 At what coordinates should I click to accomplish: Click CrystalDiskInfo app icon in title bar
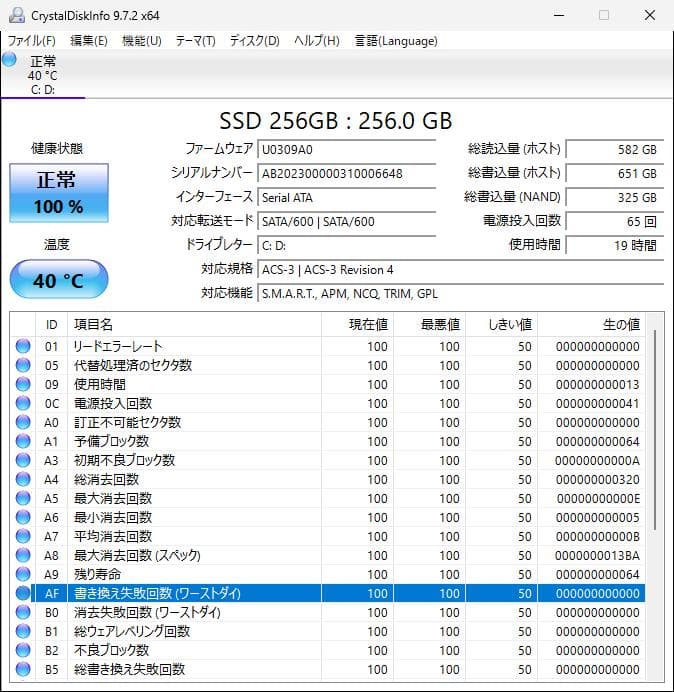tap(13, 15)
